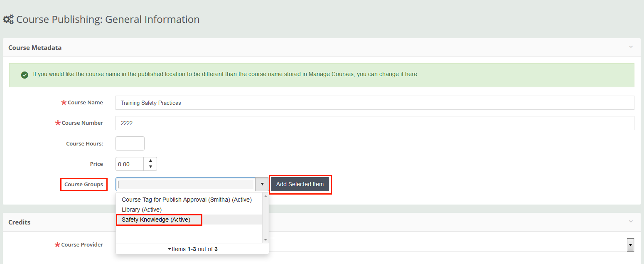This screenshot has height=264, width=644.
Task: Decrease Price with the down arrow
Action: [150, 167]
